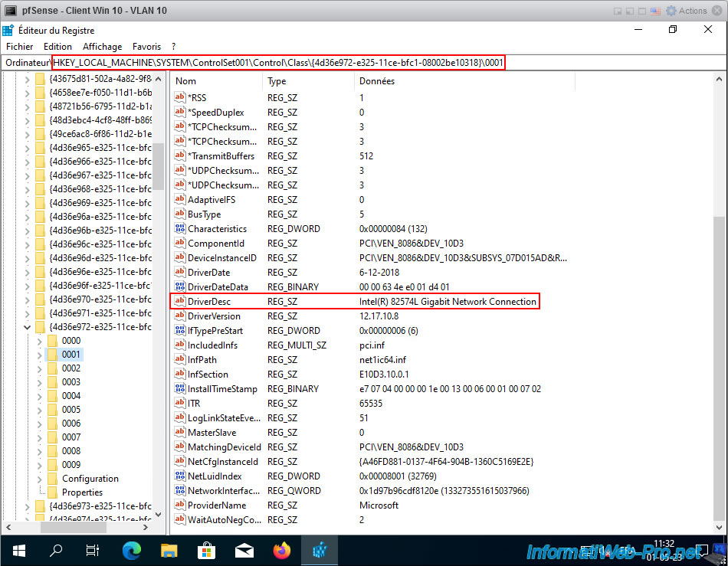Expand the 0001 subkey

click(x=39, y=355)
